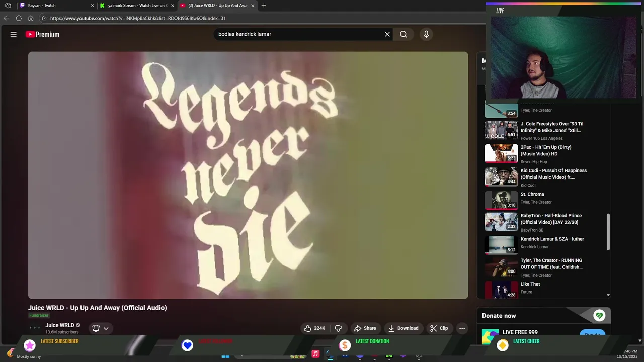
Task: Open the Kid Cudi 4:44 thumbnail
Action: [x=501, y=176]
